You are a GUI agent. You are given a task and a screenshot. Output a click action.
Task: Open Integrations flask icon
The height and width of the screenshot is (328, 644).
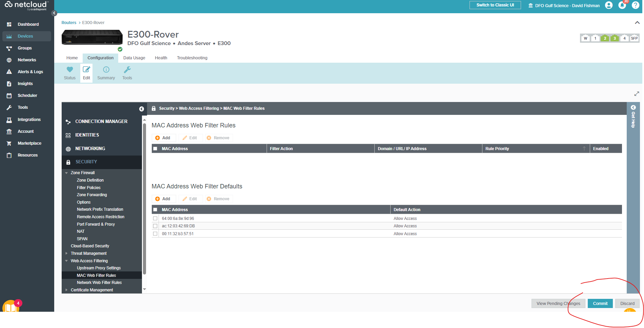tap(9, 120)
